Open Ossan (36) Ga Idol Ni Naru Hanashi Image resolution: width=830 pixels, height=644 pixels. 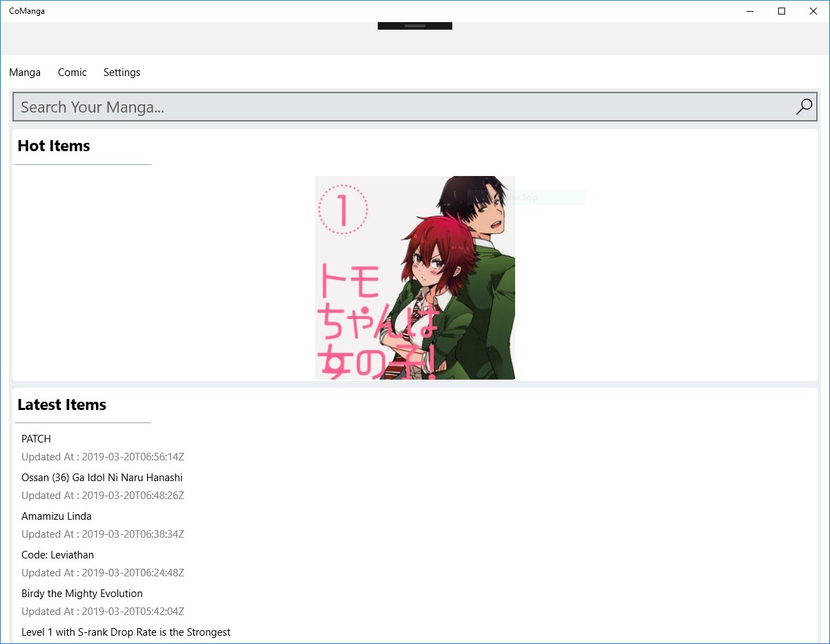pos(102,478)
